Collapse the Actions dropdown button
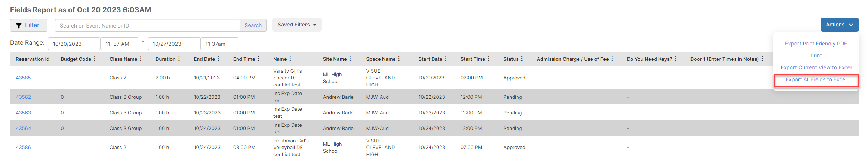This screenshot has width=868, height=167. pos(840,25)
